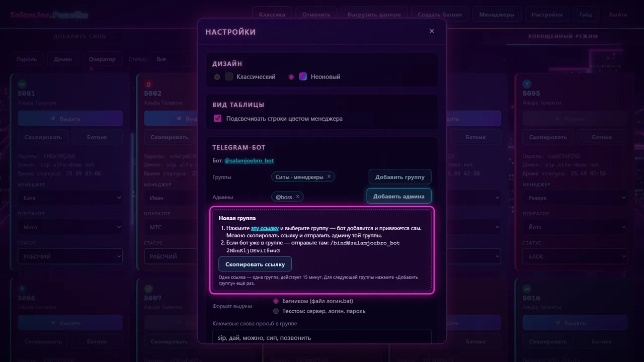Click Выгрузить данные in the top bar
This screenshot has width=644, height=362.
tap(374, 15)
